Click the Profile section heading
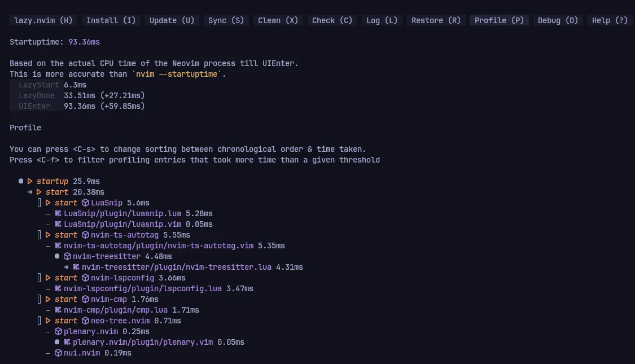Image resolution: width=635 pixels, height=364 pixels. coord(25,128)
